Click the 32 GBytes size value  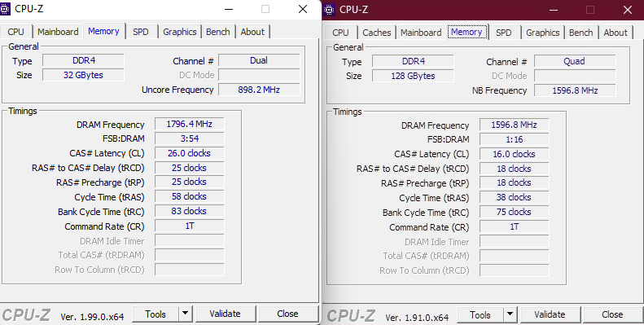point(83,75)
